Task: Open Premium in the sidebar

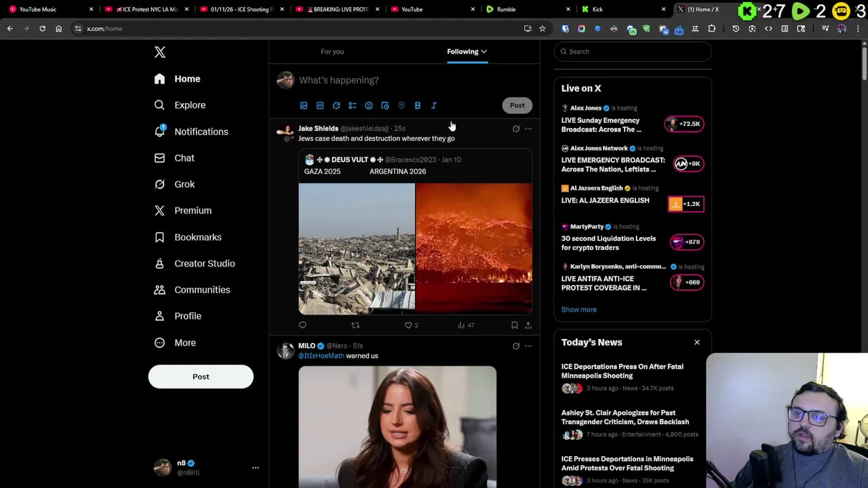Action: [x=183, y=211]
